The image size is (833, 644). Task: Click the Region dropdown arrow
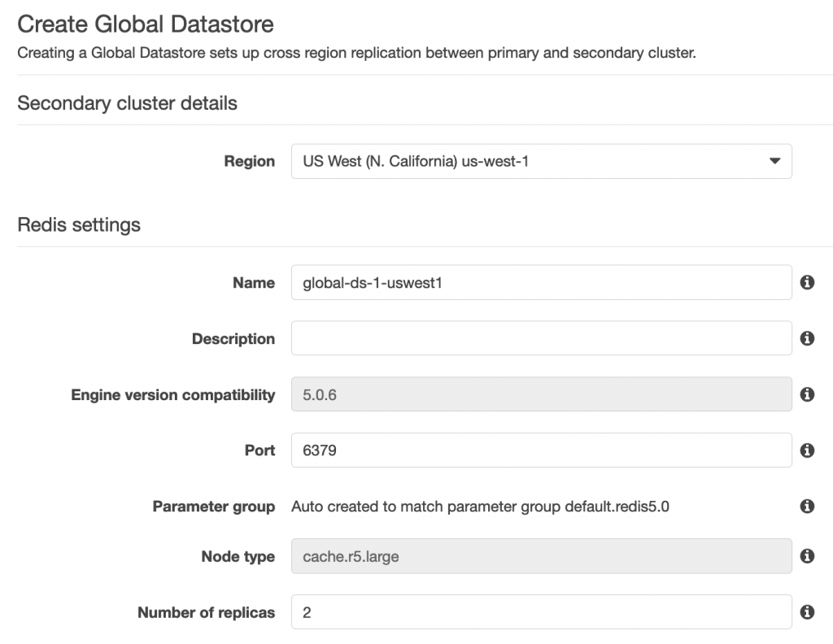pyautogui.click(x=774, y=161)
